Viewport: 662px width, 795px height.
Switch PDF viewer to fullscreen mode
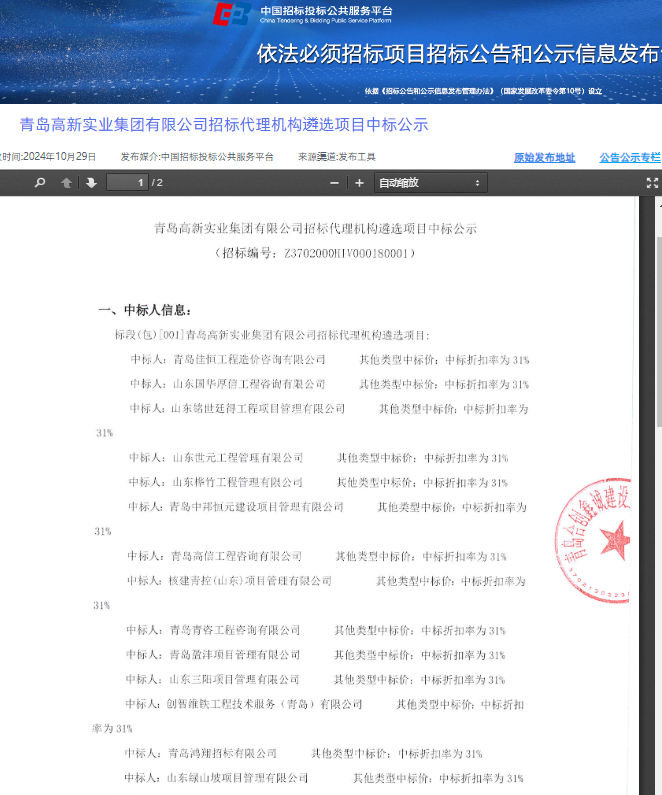pyautogui.click(x=652, y=183)
